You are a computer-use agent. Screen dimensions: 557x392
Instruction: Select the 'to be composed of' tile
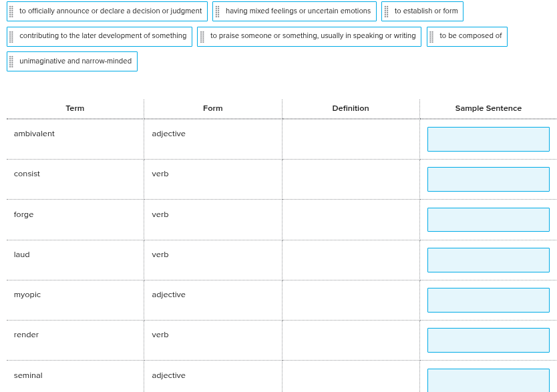click(467, 37)
